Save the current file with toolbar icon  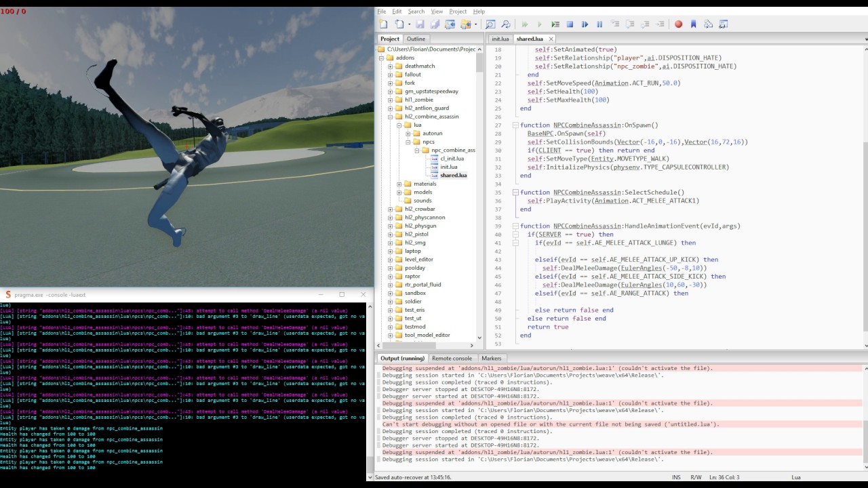pos(420,24)
